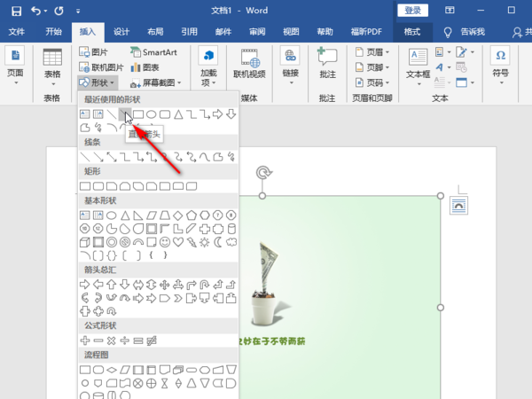Open the 加载项 add-ins dropdown
The height and width of the screenshot is (399, 532).
click(208, 67)
